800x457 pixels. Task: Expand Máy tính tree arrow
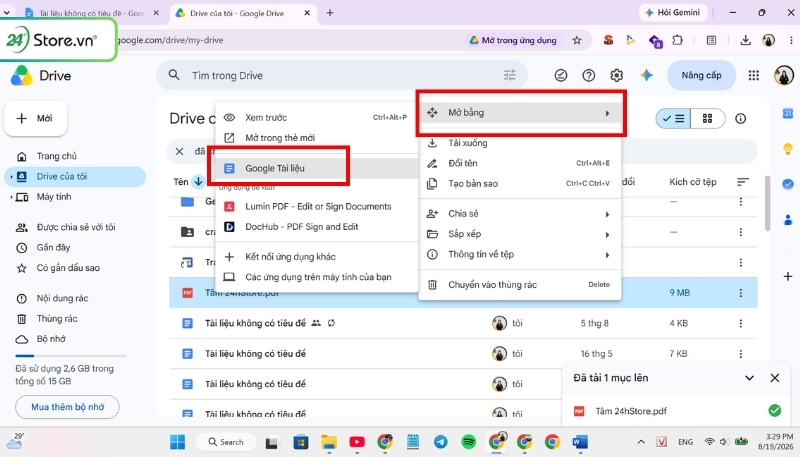pyautogui.click(x=11, y=197)
